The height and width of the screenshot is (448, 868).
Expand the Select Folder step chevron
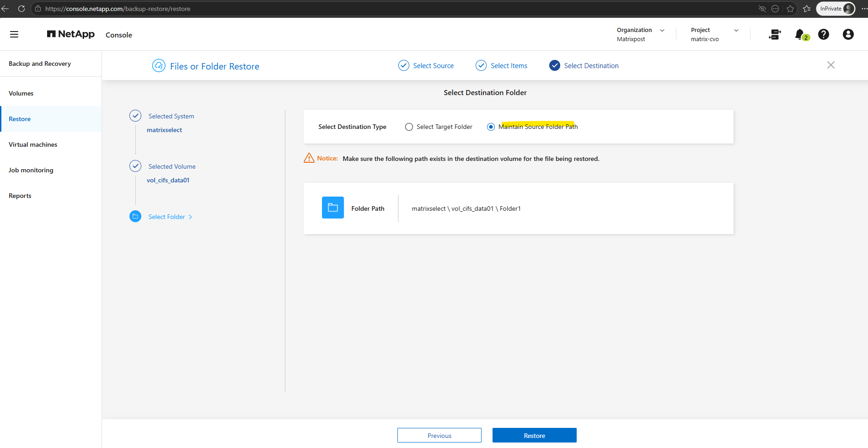[x=190, y=217]
